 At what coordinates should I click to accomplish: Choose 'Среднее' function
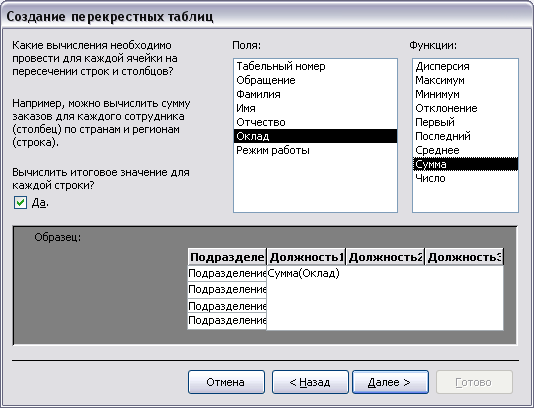[x=465, y=150]
